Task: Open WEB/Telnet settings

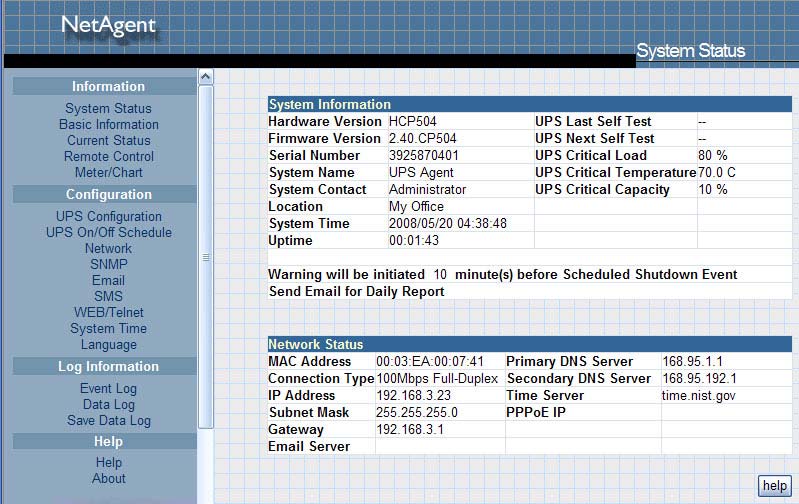Action: click(x=109, y=312)
